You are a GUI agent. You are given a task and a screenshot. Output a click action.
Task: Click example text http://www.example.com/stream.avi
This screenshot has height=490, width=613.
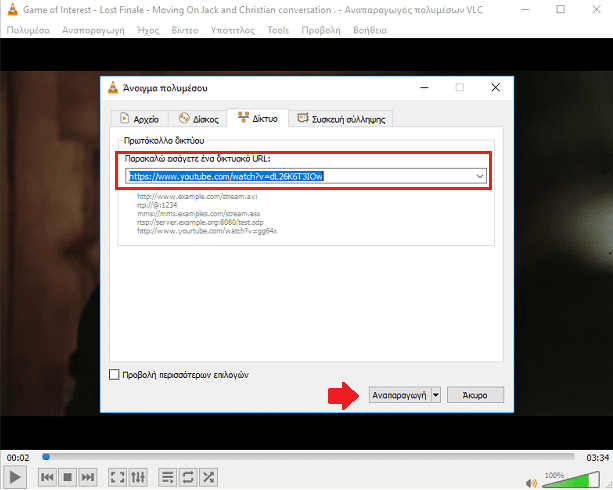coord(197,196)
